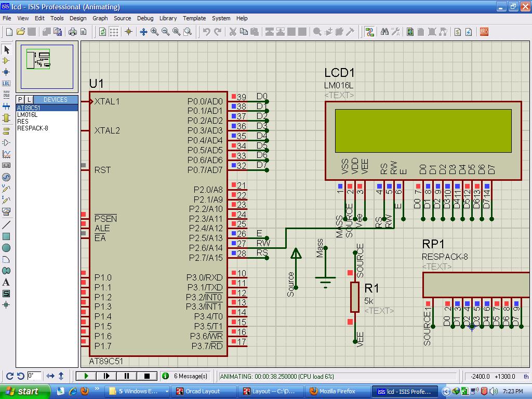Open the Source menu
The width and height of the screenshot is (532, 399).
tap(122, 18)
